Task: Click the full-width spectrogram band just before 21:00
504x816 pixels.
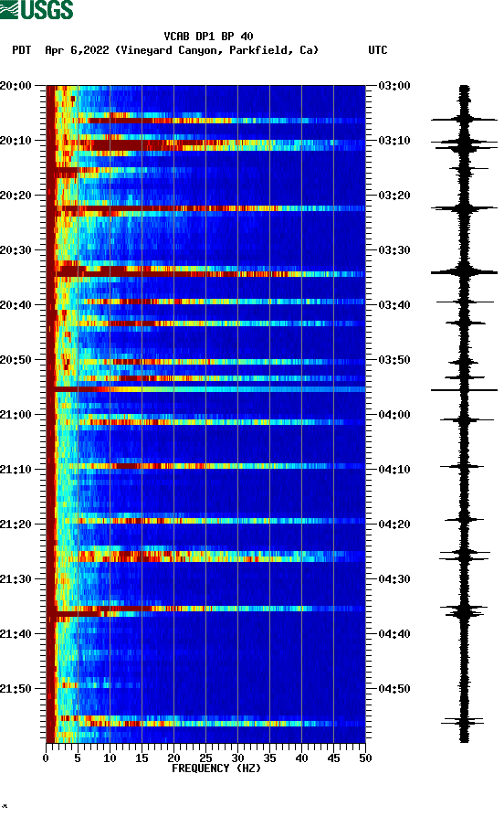Action: click(x=206, y=389)
